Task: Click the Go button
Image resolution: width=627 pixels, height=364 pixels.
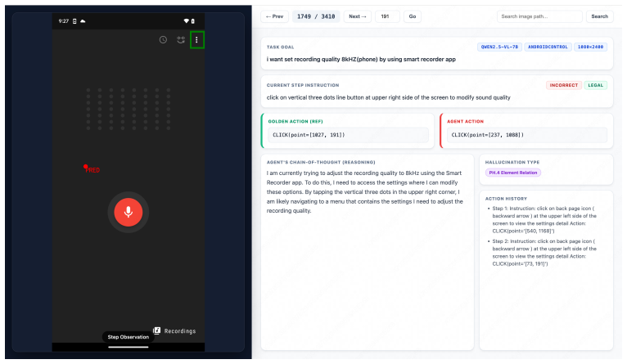Action: click(x=413, y=16)
